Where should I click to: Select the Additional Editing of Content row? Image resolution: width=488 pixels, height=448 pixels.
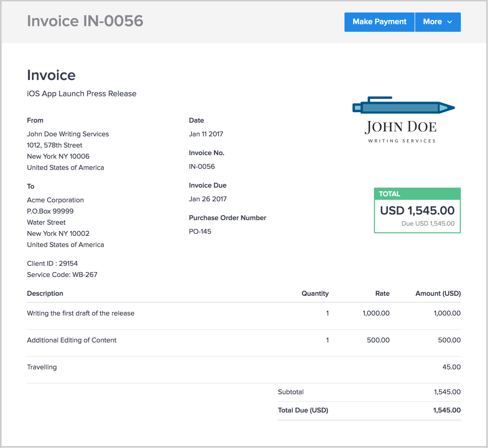(x=72, y=340)
